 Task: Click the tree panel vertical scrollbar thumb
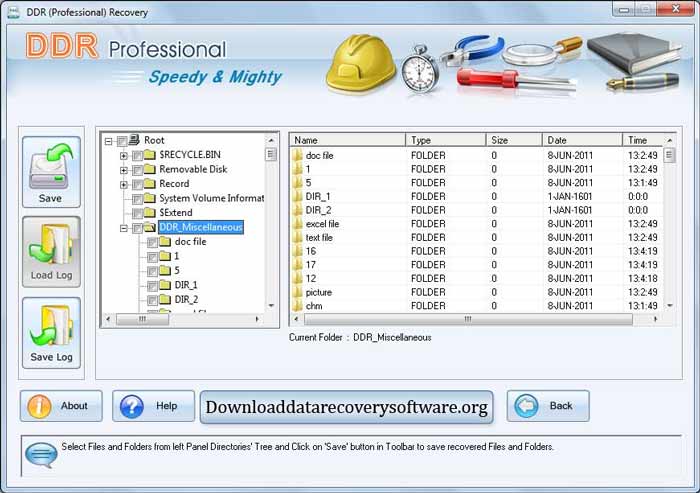[271, 155]
